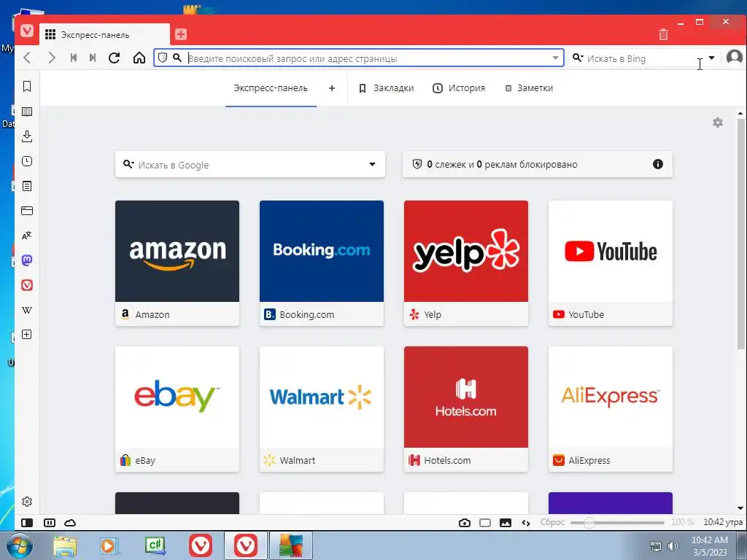Viewport: 747px width, 560px height.
Task: Open the Booking.com speed dial link
Action: (322, 262)
